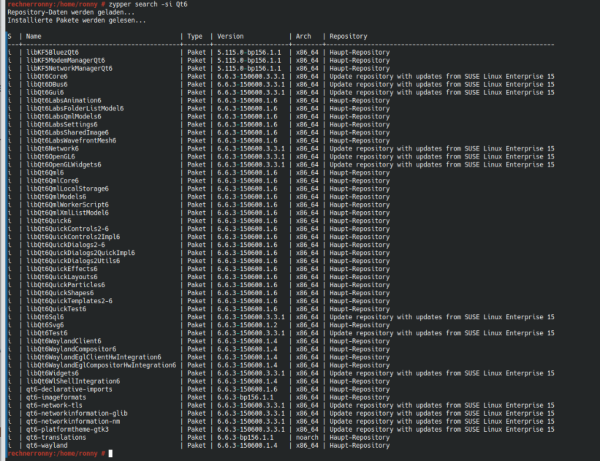Click the libQt6OpenGL6 package row name
Image resolution: width=600 pixels, height=461 pixels.
coord(51,157)
